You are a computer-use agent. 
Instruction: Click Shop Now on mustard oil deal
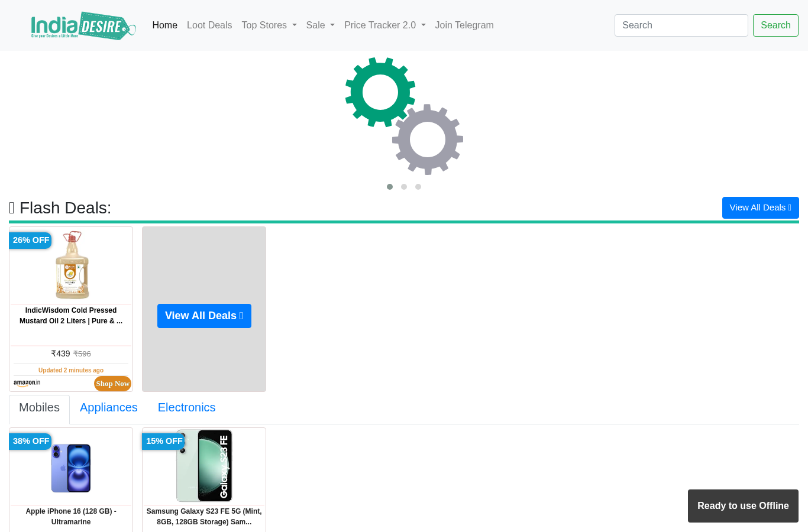pos(112,384)
